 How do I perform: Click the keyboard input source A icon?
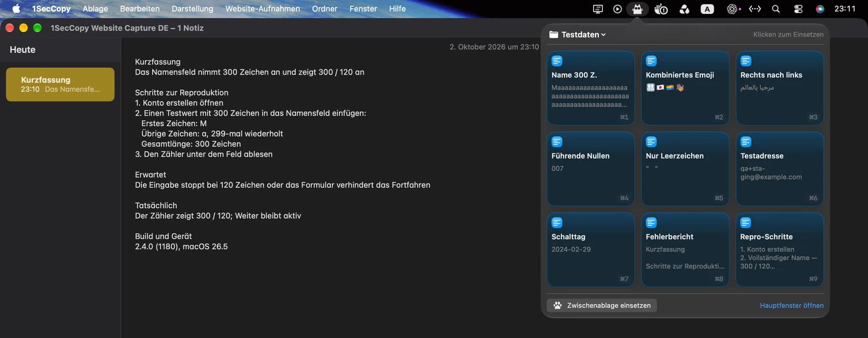[x=707, y=9]
